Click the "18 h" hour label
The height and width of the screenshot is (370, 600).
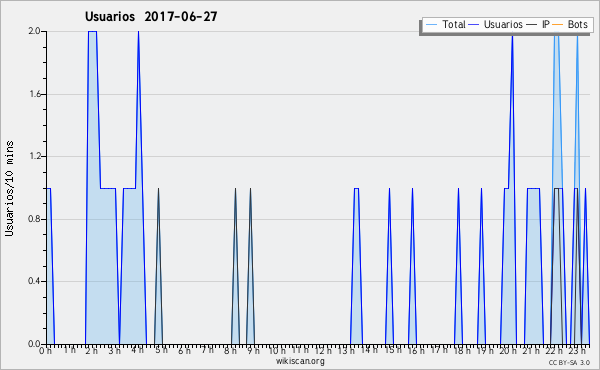[462, 351]
